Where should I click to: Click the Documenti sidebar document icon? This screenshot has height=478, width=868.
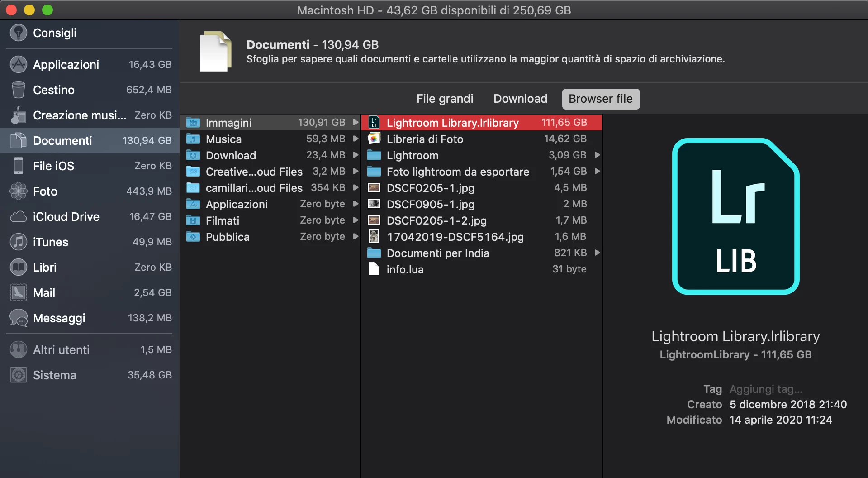18,140
